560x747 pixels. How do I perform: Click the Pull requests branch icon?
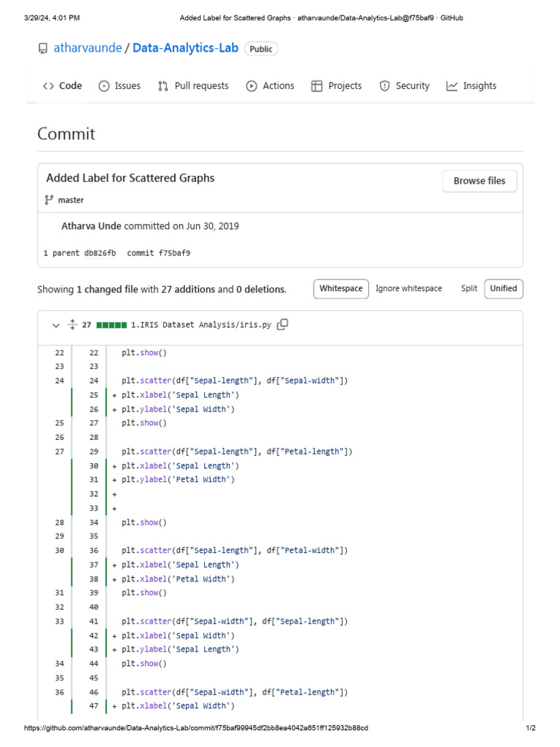point(163,86)
